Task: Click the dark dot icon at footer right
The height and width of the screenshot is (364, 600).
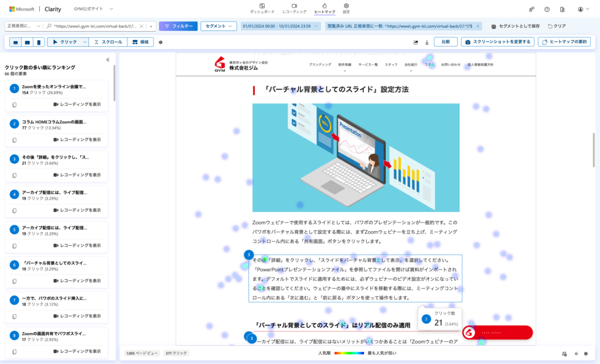Action: click(x=586, y=353)
